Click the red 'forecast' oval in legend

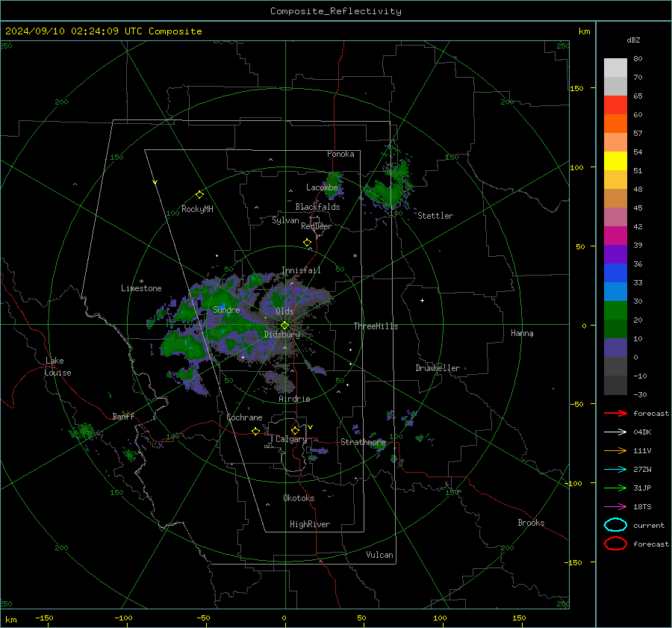[615, 544]
